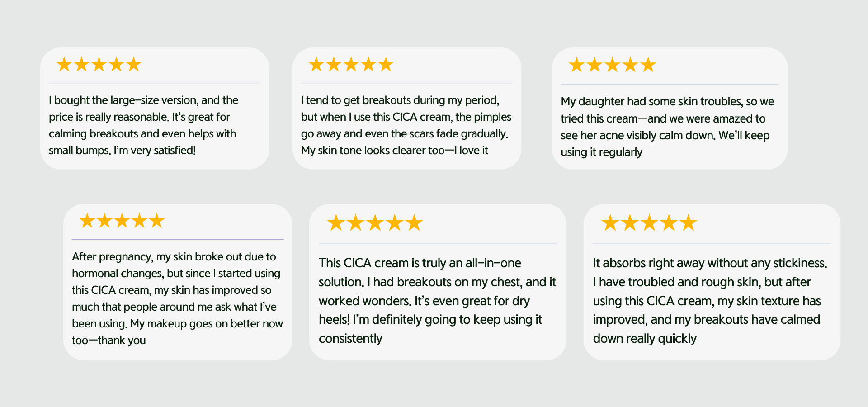This screenshot has height=407, width=868.
Task: Click the fourth star of the all-in-one solution review
Action: tap(395, 223)
